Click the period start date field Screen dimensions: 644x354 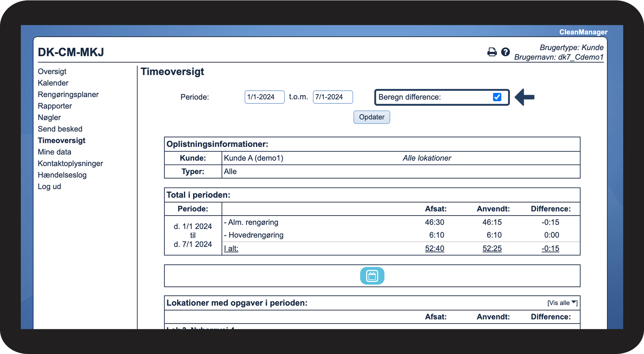[x=264, y=97]
